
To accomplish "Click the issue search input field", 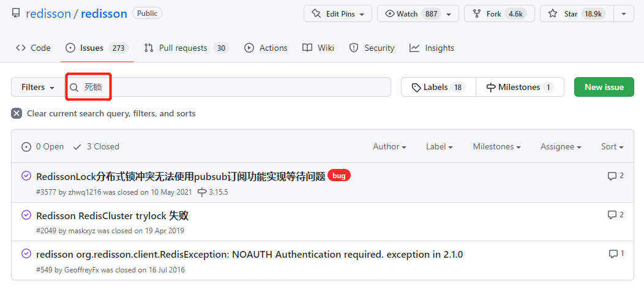I will coord(228,87).
